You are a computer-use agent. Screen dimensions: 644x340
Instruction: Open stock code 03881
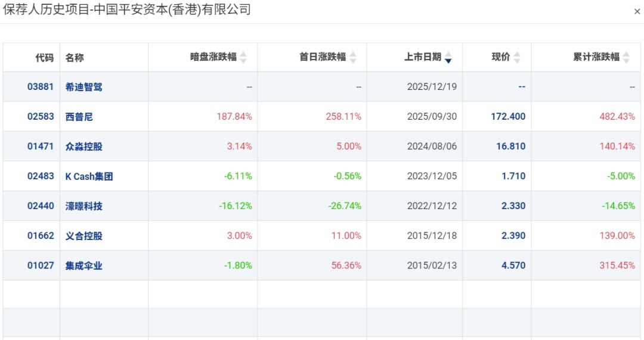coord(41,86)
